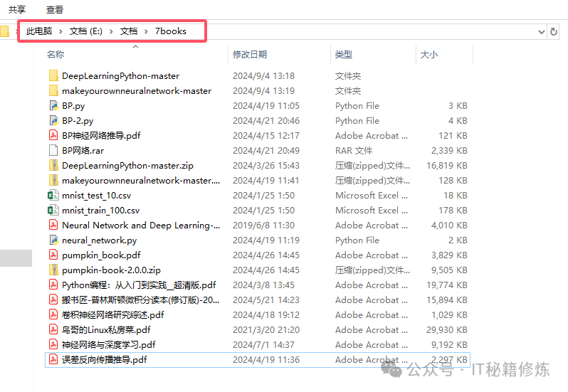This screenshot has height=392, width=568.
Task: Select the pumpkin-book-2.0.0.zip zipped icon
Action: coord(53,270)
